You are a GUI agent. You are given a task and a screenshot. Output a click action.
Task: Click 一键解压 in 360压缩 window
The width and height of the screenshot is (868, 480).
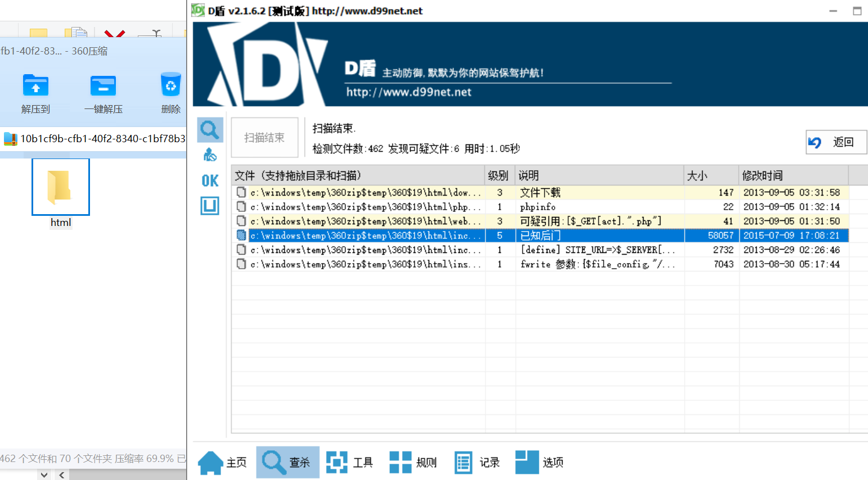pyautogui.click(x=104, y=93)
